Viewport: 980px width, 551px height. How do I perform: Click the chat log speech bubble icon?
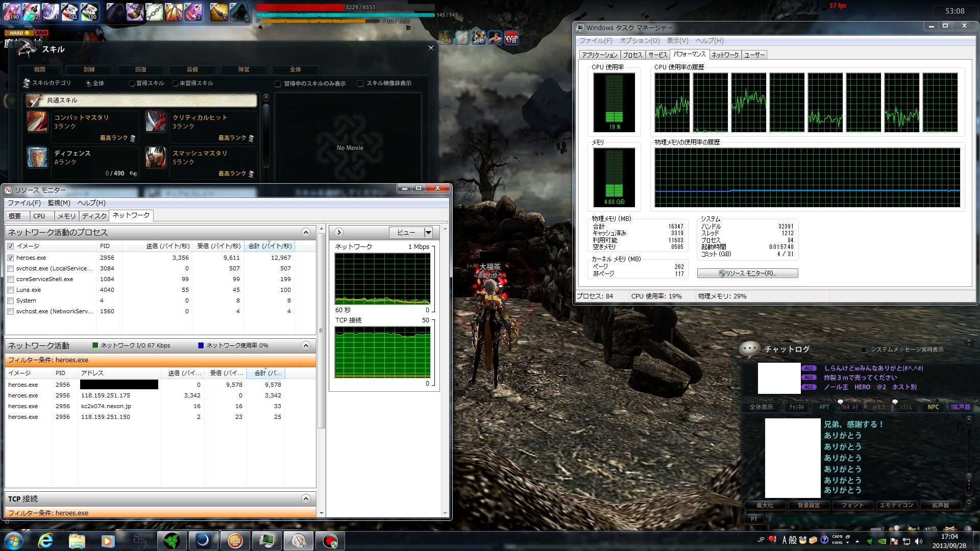[749, 349]
